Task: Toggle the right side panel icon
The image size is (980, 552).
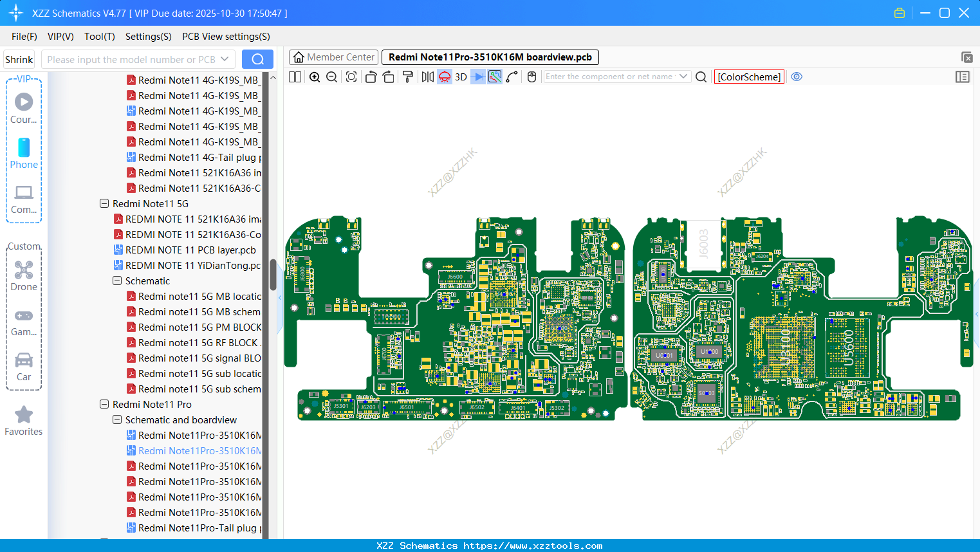Action: coord(963,77)
